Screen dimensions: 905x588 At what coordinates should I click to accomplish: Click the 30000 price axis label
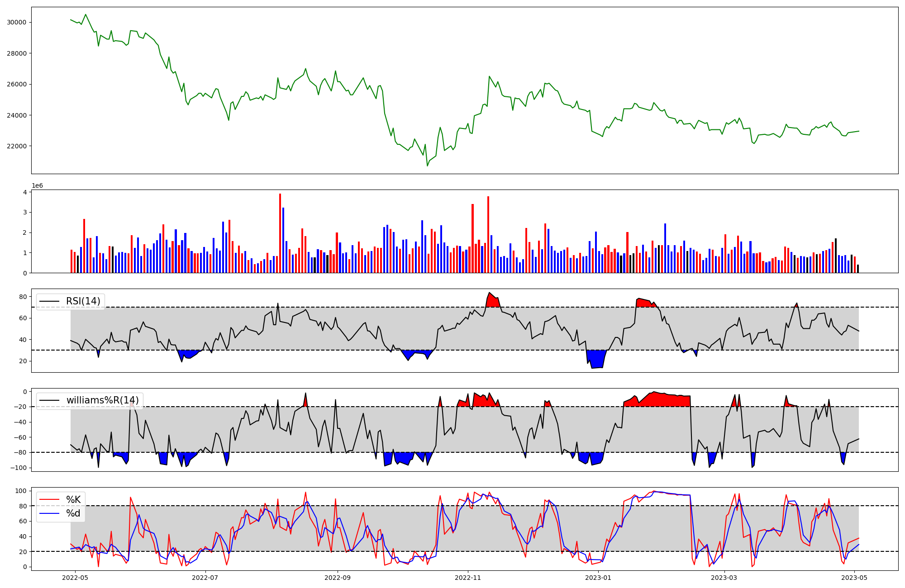pyautogui.click(x=17, y=22)
